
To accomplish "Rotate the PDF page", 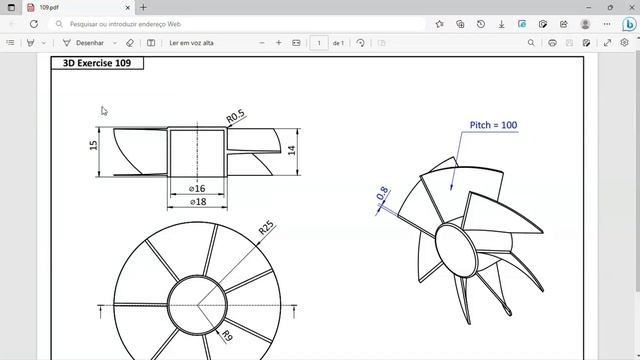I will (x=360, y=43).
